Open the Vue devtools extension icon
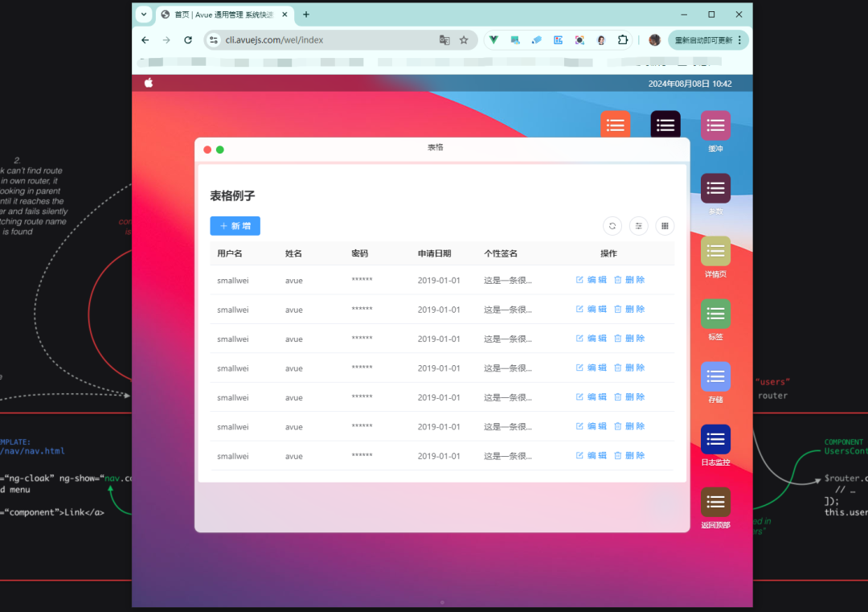The height and width of the screenshot is (612, 868). coord(493,40)
